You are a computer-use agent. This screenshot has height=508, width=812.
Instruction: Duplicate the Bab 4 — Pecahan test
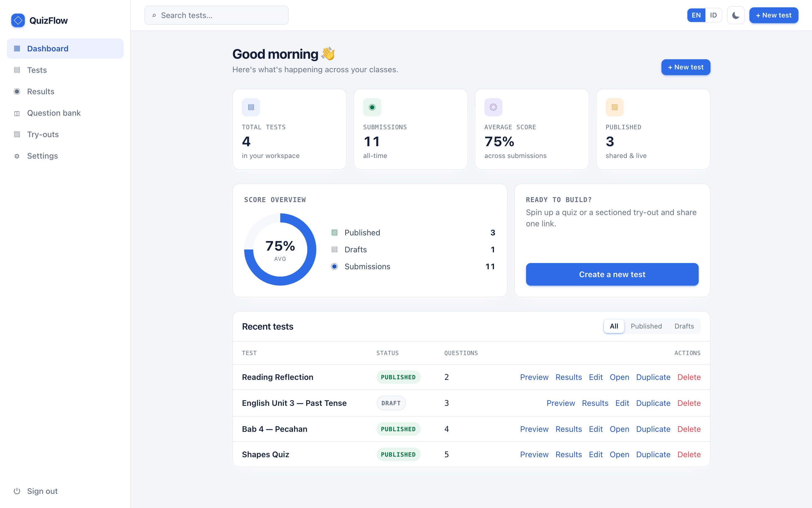click(x=653, y=429)
